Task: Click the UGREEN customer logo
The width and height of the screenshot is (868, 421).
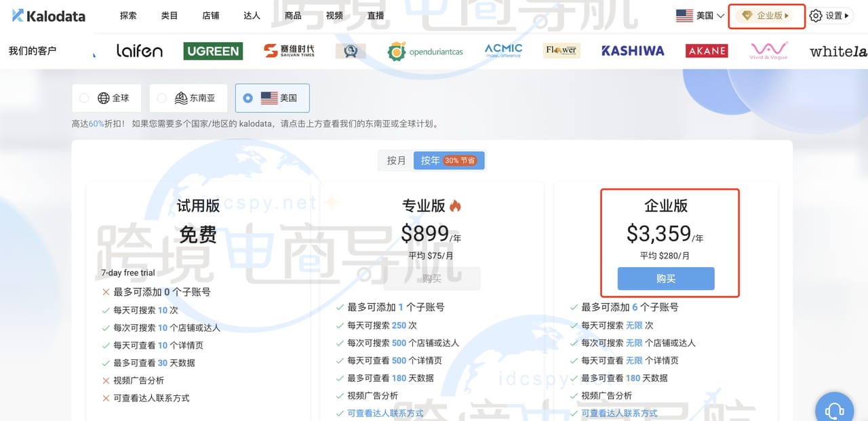Action: coord(213,51)
